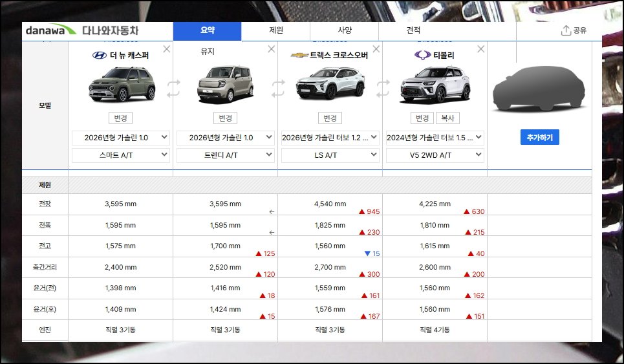Click the share upload icon
The image size is (624, 364).
click(x=566, y=30)
